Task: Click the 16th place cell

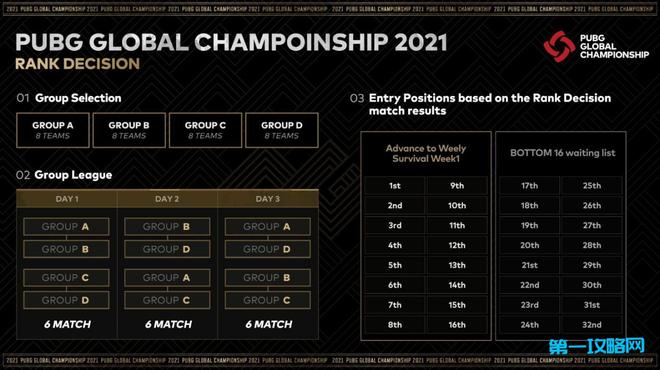Action: [x=457, y=325]
